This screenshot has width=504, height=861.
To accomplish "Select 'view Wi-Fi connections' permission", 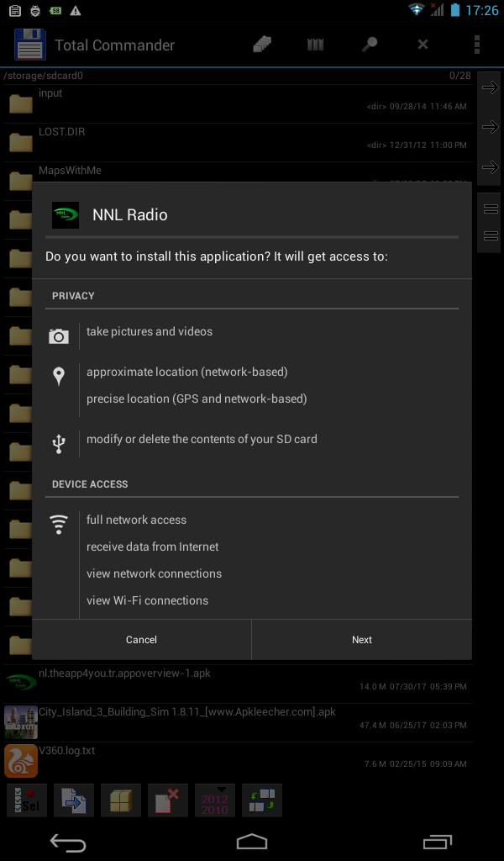I will pyautogui.click(x=147, y=600).
